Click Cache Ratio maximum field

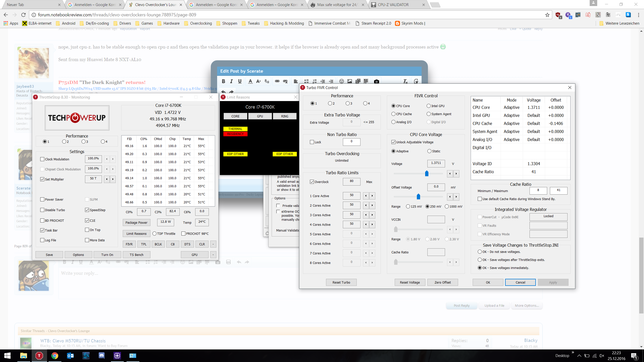(558, 191)
